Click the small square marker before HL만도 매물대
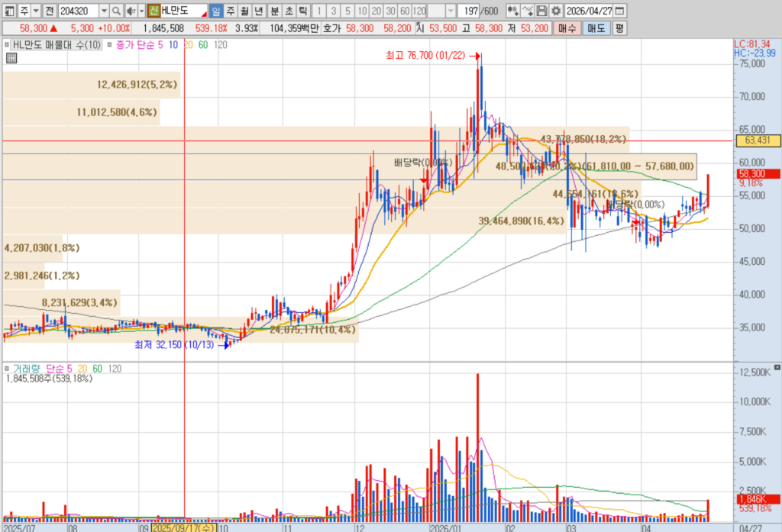 pos(6,45)
